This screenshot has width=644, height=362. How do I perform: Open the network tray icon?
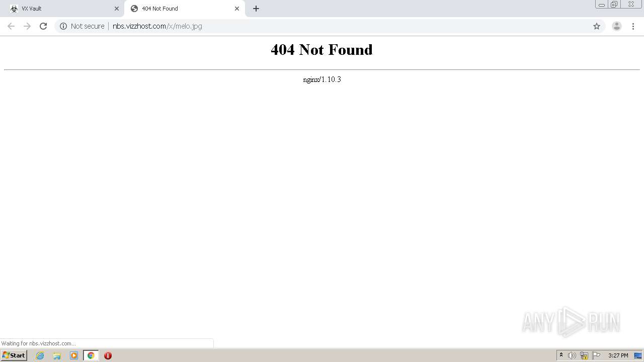tap(584, 355)
